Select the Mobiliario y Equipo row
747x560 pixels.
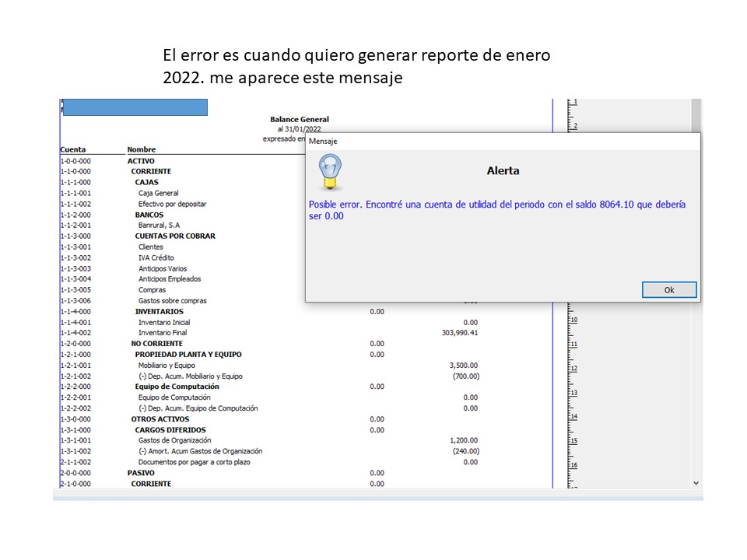click(x=167, y=365)
